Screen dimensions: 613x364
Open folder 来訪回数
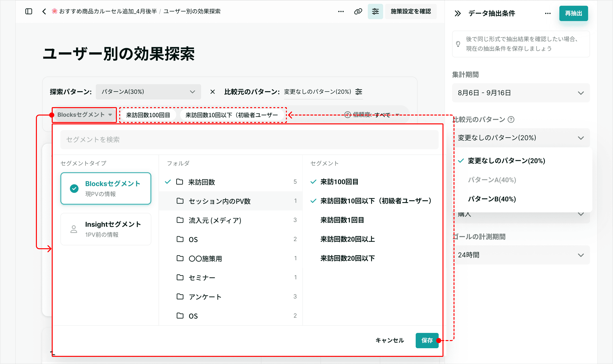[x=231, y=182]
